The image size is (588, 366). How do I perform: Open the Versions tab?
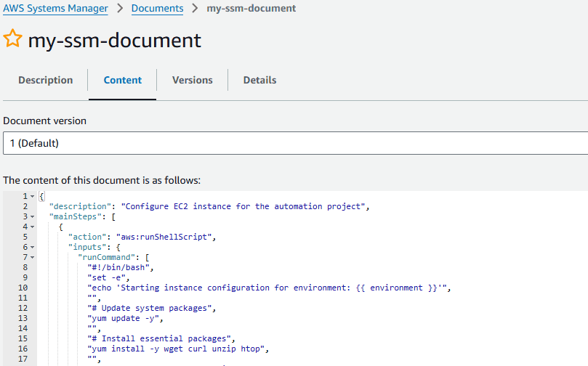pos(192,80)
